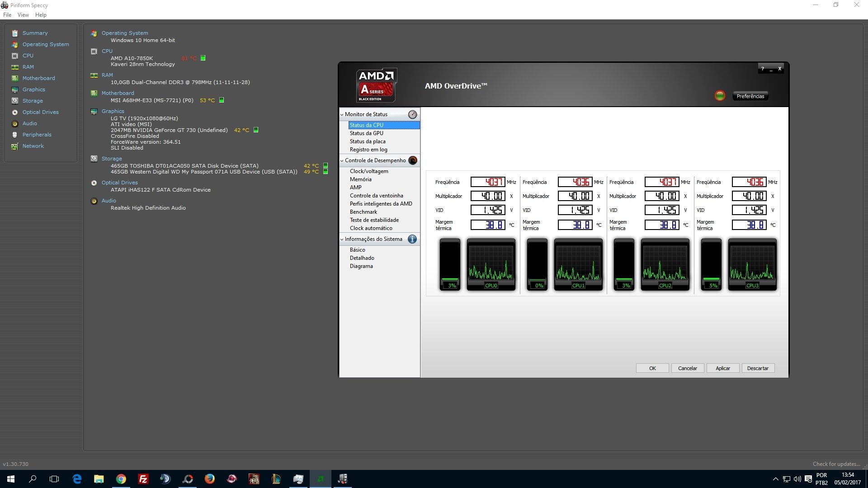Screen dimensions: 868x488
Task: Click the CPU2 usage history graph
Action: [665, 265]
